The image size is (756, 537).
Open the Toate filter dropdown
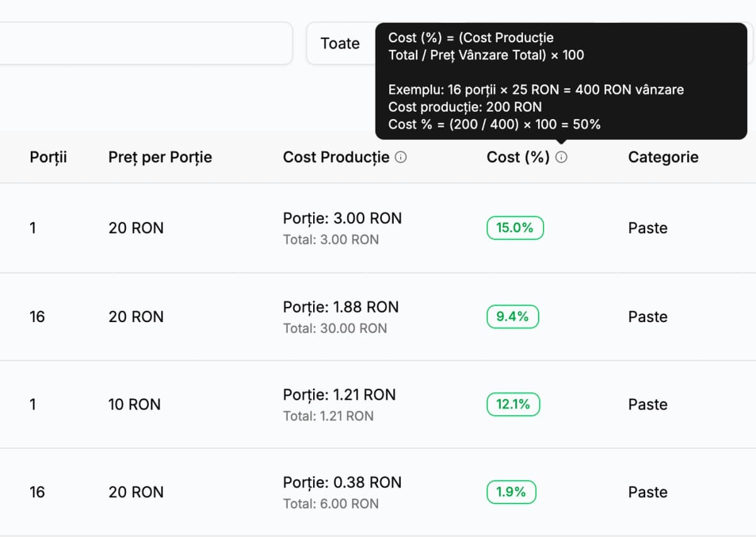[341, 43]
